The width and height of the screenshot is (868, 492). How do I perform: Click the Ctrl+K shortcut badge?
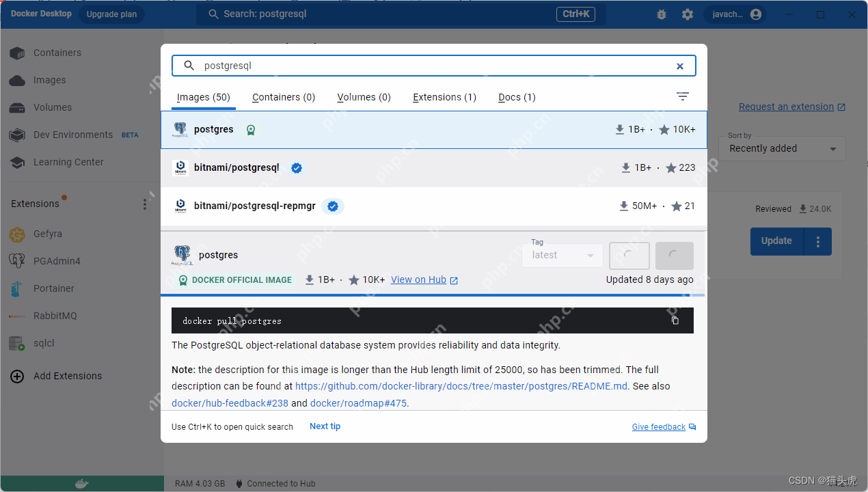pos(577,14)
